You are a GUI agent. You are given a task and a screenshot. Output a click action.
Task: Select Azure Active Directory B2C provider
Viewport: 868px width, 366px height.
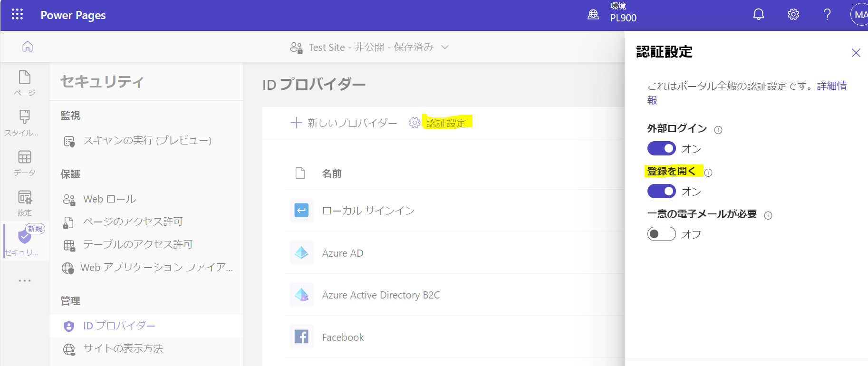pos(381,295)
